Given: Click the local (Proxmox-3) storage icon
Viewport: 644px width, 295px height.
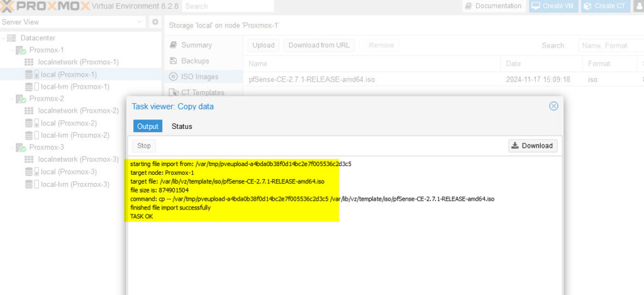Looking at the screenshot, I should pyautogui.click(x=31, y=171).
